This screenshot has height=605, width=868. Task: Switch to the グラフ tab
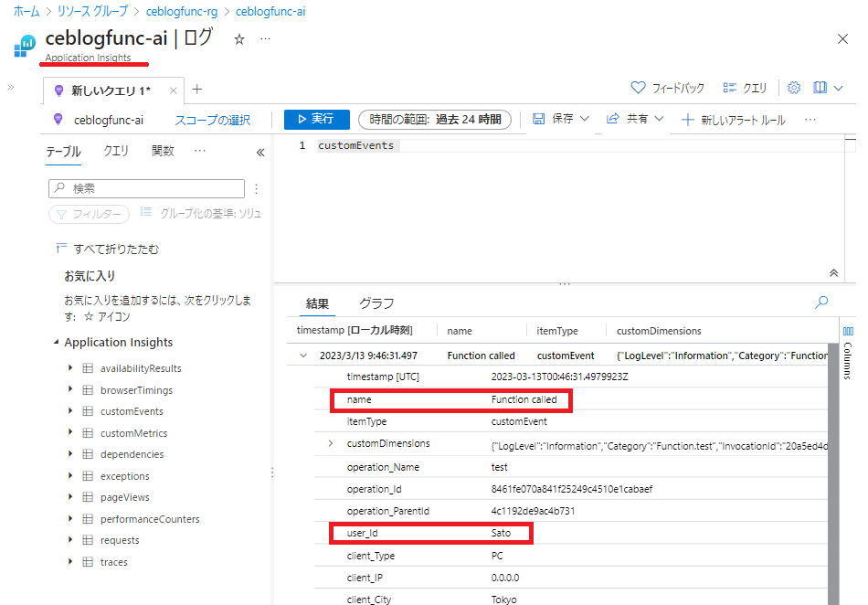[376, 303]
